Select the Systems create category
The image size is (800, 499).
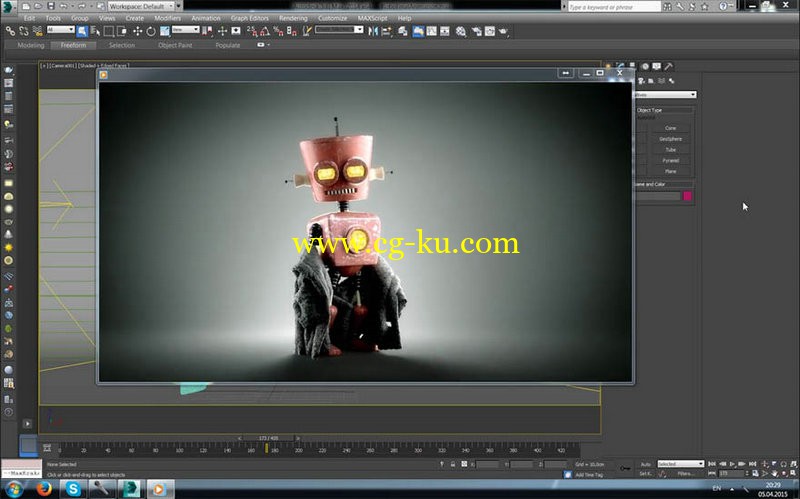tap(671, 81)
